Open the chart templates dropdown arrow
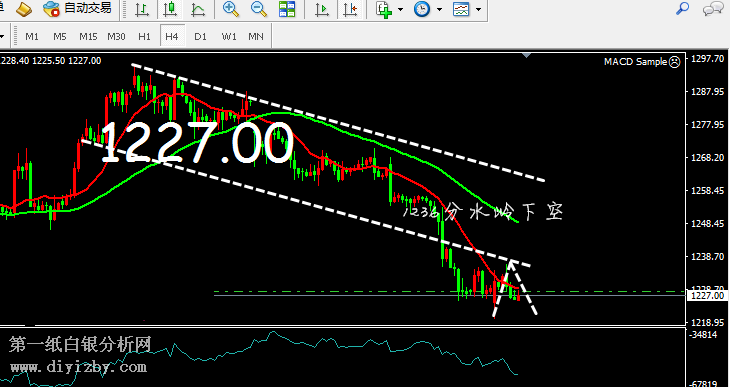 pyautogui.click(x=479, y=9)
